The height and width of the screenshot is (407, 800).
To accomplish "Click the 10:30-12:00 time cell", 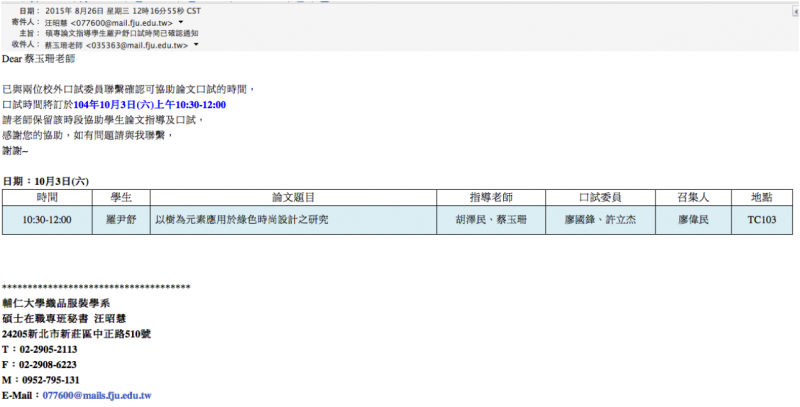I will pyautogui.click(x=46, y=220).
